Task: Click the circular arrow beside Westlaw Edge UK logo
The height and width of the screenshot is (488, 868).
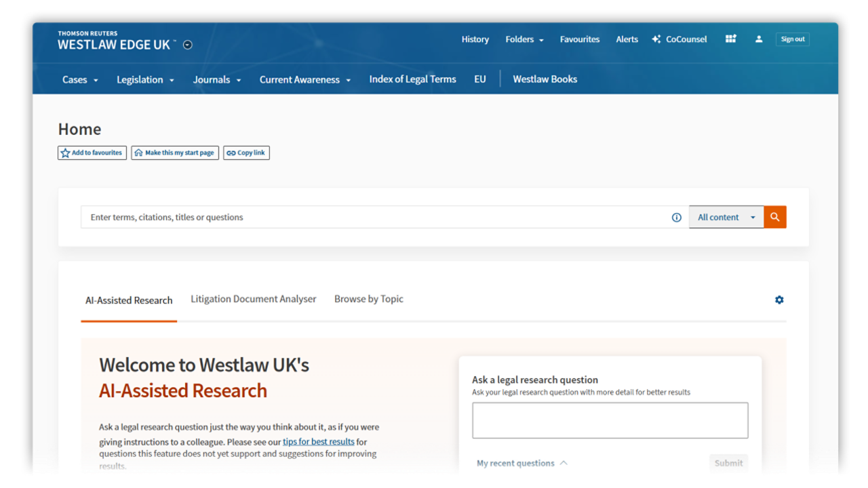Action: coord(188,45)
